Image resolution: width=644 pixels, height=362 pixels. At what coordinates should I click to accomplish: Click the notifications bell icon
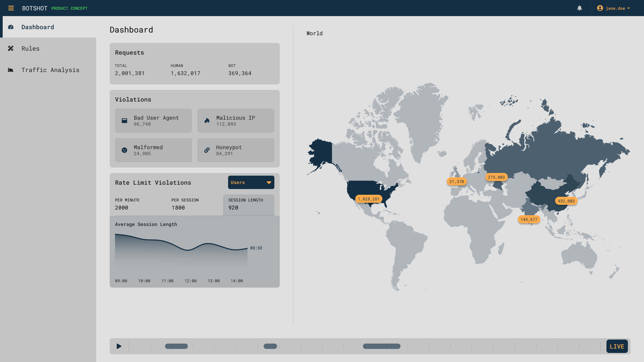tap(580, 8)
